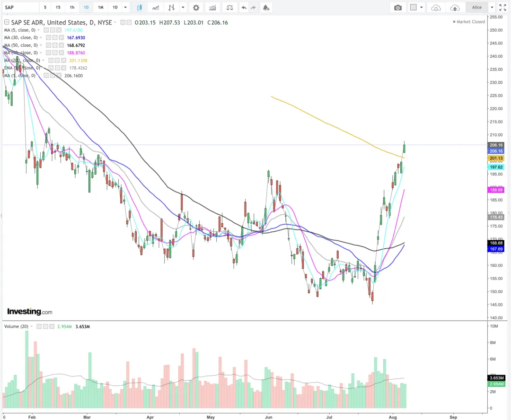
Task: Open SAP SE ADR symbol settings gear
Action: coord(129,23)
